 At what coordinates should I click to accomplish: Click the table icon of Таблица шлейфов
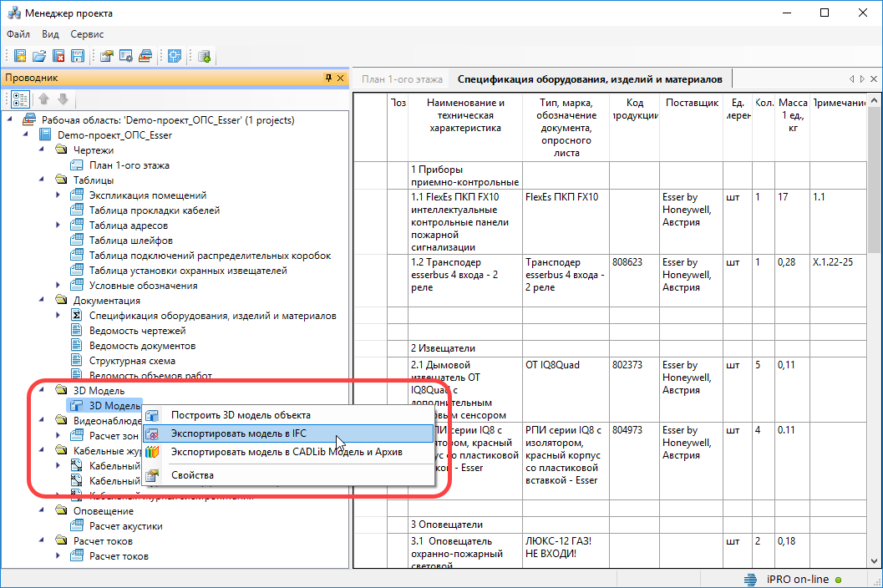coord(77,241)
